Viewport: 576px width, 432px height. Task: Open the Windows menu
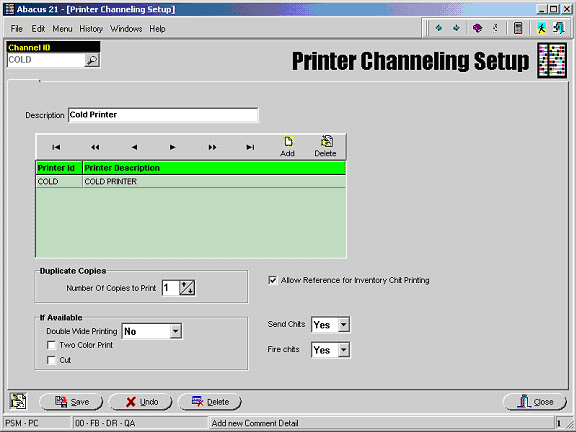point(126,29)
